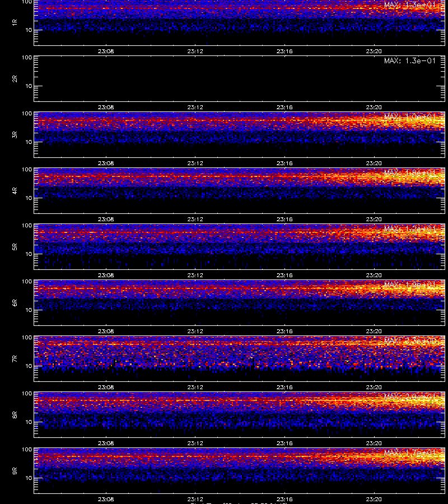Screen dimensions: 448x504
Task: Click the 5R panel axis label
Action: tap(15, 246)
